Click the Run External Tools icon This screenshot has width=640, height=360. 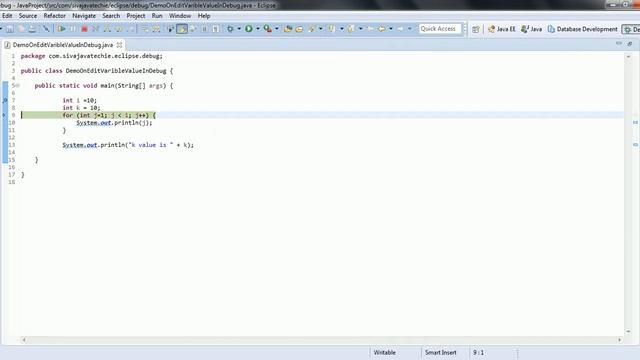tap(268, 29)
